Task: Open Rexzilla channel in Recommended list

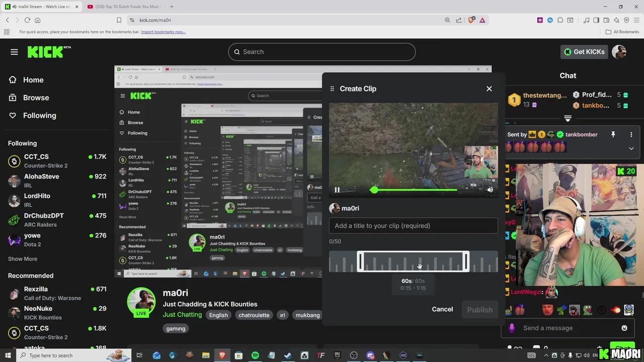Action: click(x=57, y=293)
